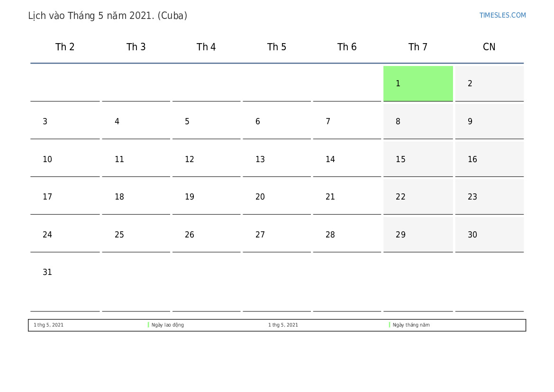
Task: Click green marker beside Ngày lao động
Action: pos(148,325)
